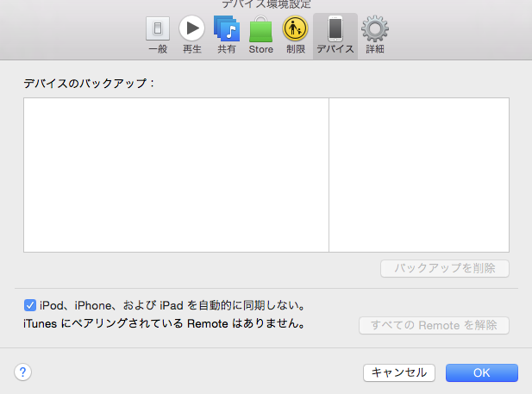Click the キャンセル button
Screen dimensions: 532x394
(x=399, y=372)
